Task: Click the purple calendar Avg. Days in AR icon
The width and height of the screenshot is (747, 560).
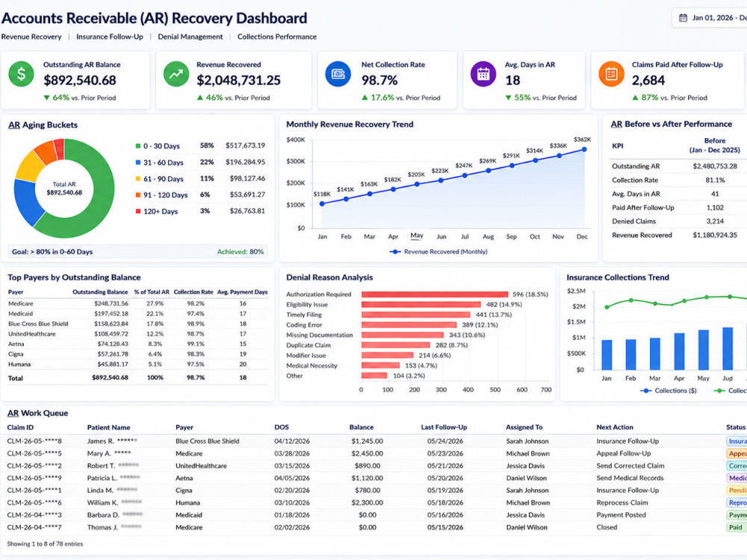Action: click(483, 74)
